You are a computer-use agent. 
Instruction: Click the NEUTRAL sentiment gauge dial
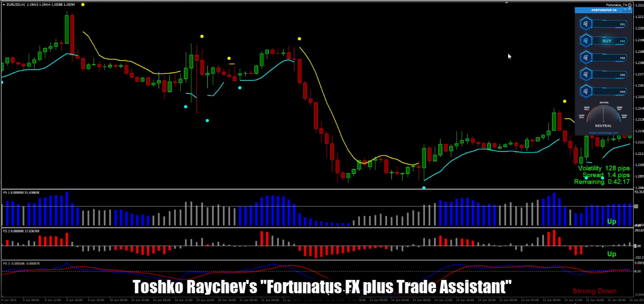(x=604, y=115)
